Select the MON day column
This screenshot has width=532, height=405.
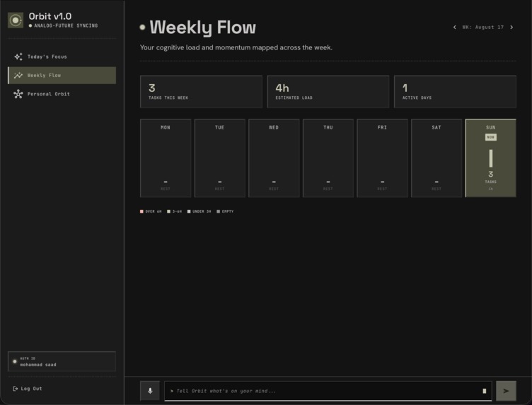tap(166, 158)
